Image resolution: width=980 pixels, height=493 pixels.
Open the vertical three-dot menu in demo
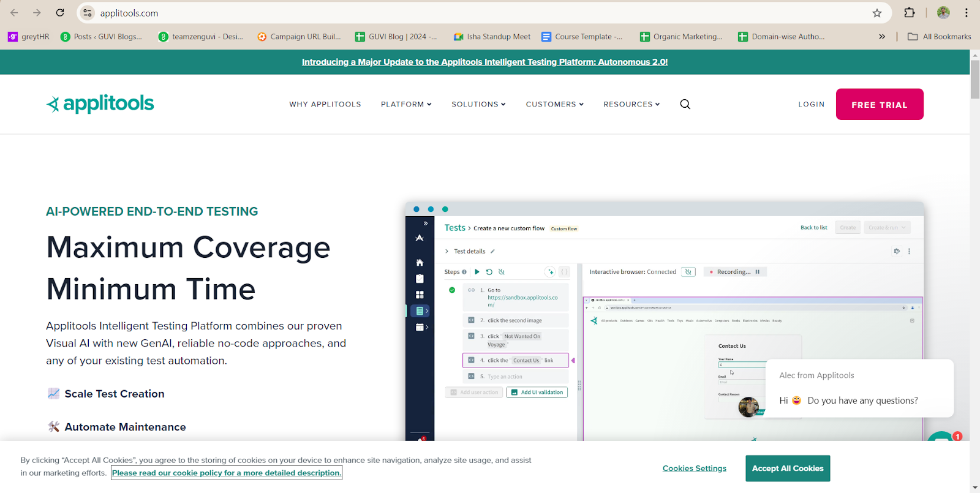point(909,251)
